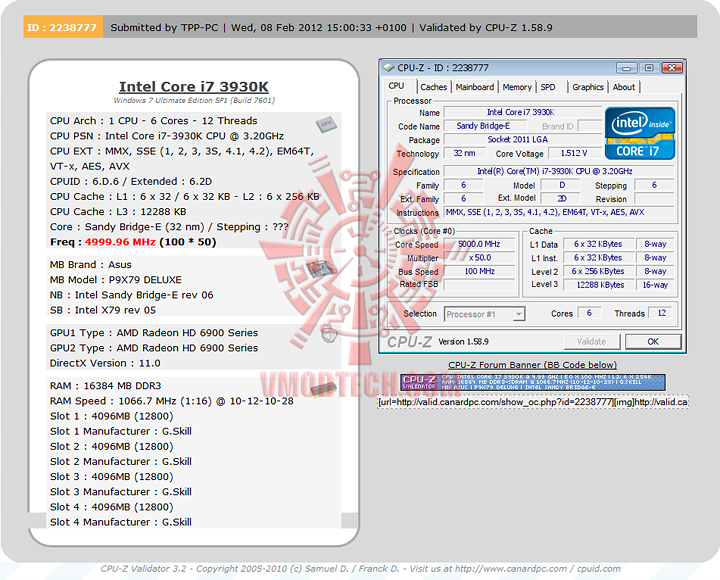Click the Code Name Sandy Bridge-E value
720x580 pixels.
(483, 126)
